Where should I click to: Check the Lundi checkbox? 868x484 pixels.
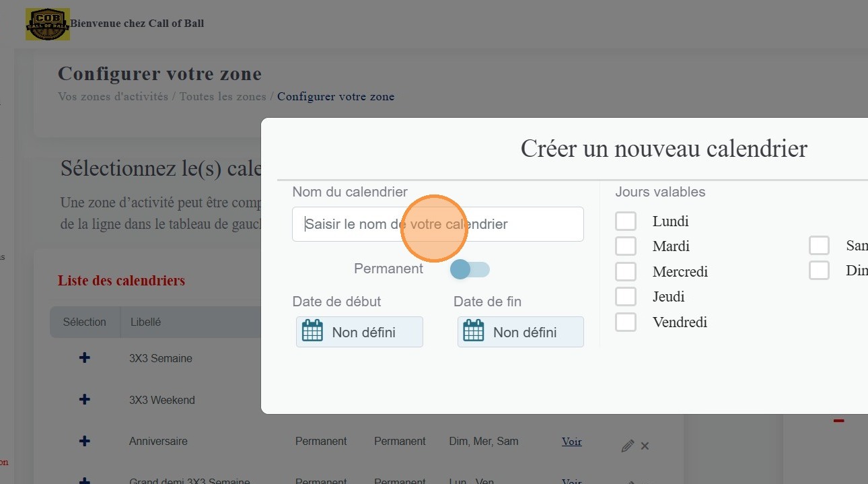pyautogui.click(x=626, y=221)
